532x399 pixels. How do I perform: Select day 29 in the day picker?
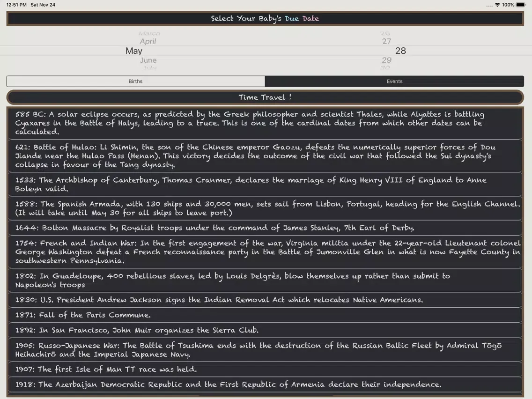pos(386,60)
